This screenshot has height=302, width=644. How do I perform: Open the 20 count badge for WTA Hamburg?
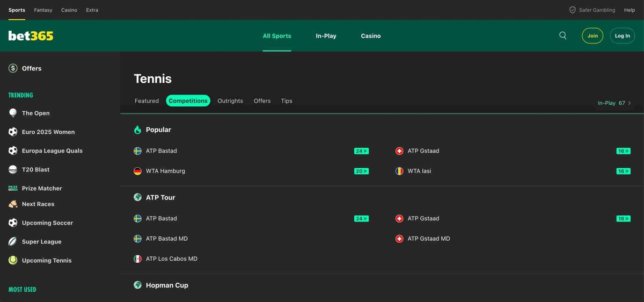(x=361, y=171)
